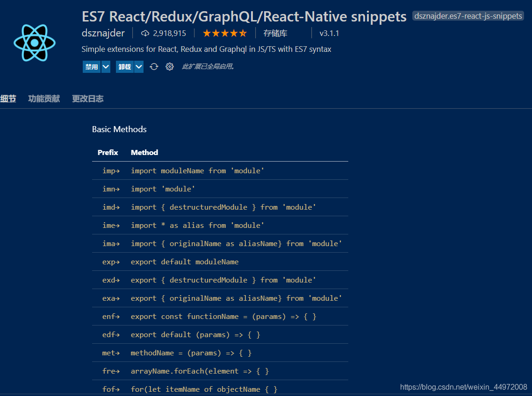Click the method import 'module'
Image resolution: width=532 pixels, height=396 pixels.
(163, 189)
